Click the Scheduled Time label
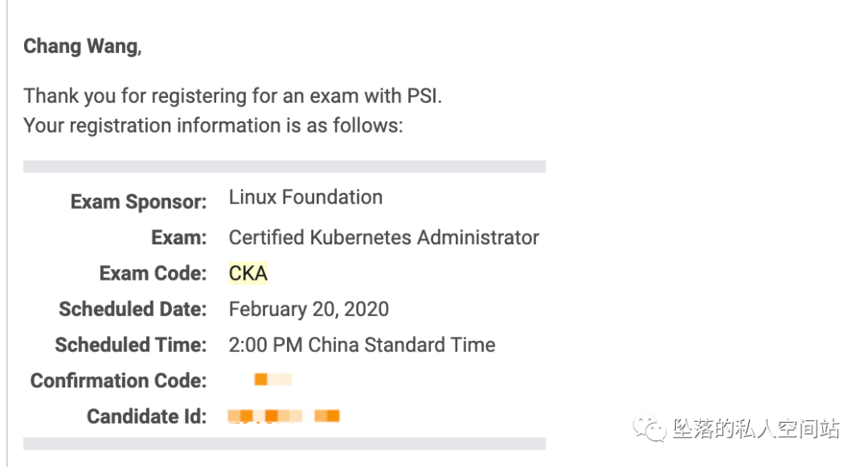Image resolution: width=868 pixels, height=467 pixels. pos(131,346)
